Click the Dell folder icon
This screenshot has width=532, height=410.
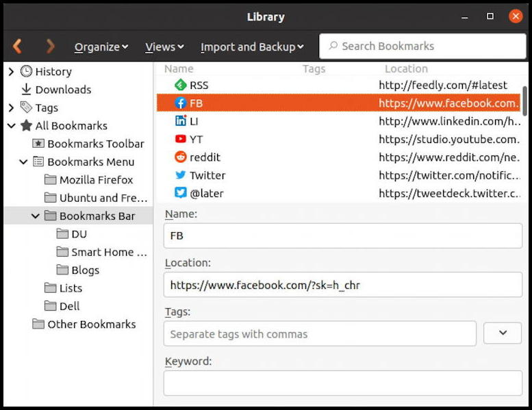(x=50, y=305)
